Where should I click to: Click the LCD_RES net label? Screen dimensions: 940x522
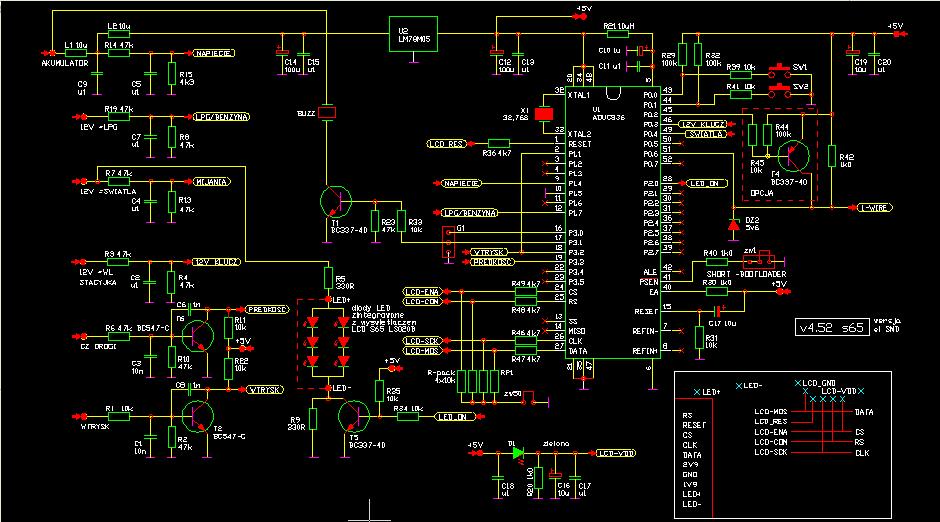447,144
